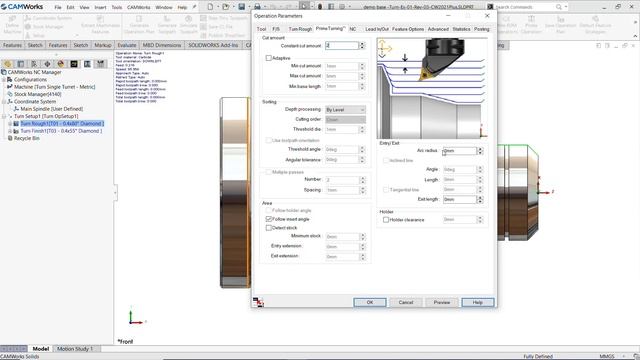Open the first CAMWorks feature tree tab icon
The image size is (640, 360).
point(8,64)
